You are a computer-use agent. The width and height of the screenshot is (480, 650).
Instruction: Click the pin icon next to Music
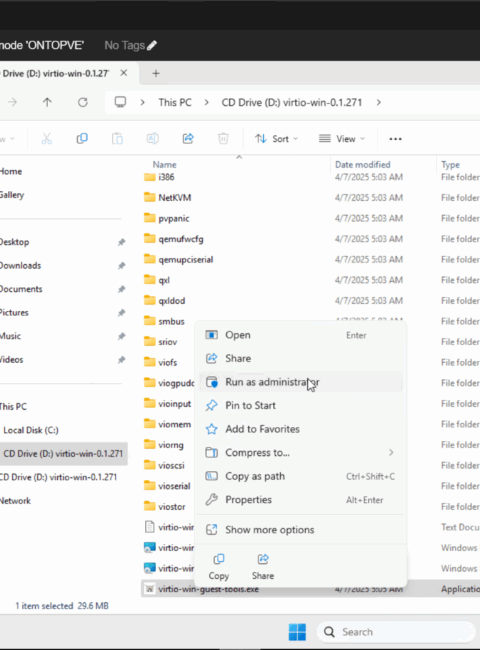pyautogui.click(x=121, y=336)
